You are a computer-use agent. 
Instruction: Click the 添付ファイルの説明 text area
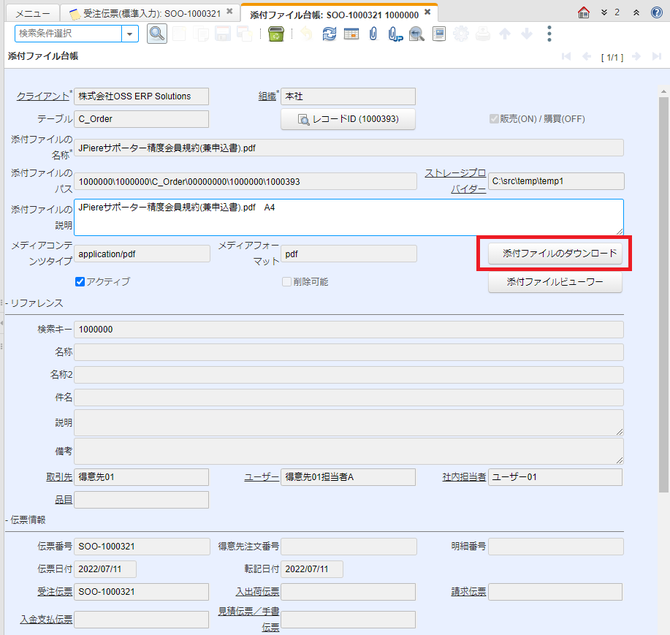tap(349, 217)
